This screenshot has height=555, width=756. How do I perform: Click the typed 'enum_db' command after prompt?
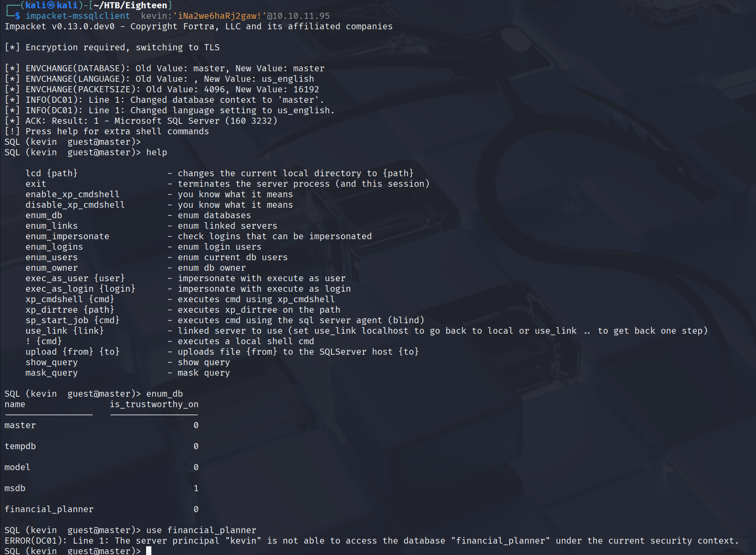[x=164, y=394]
